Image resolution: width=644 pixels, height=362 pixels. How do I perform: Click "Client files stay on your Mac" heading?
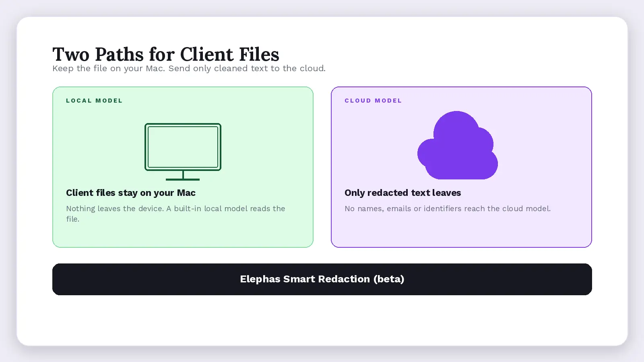[131, 193]
